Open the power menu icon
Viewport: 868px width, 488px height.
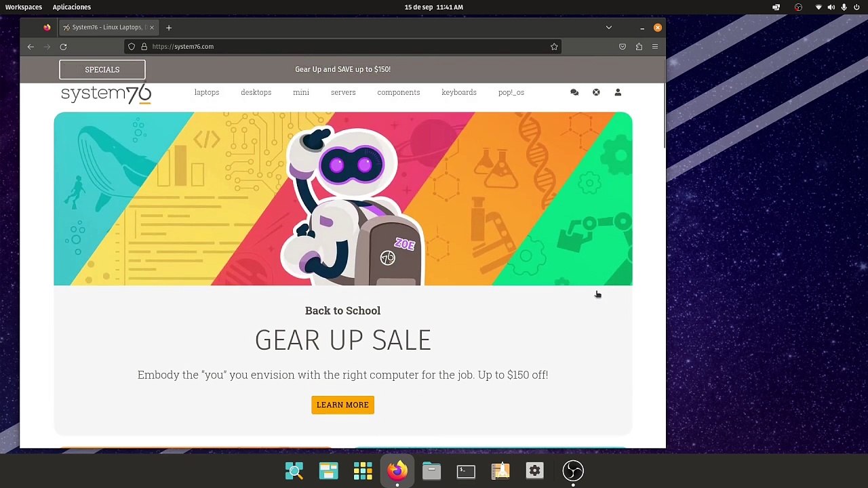pos(857,7)
